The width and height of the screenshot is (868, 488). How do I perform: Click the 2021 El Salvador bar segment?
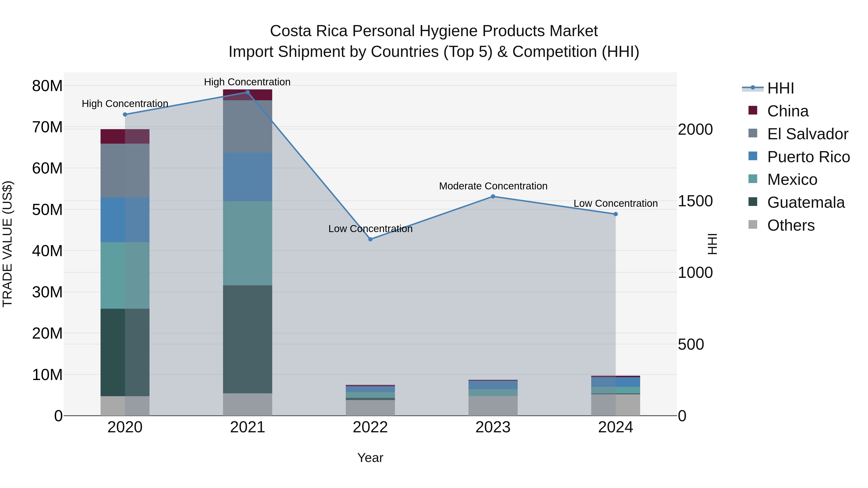(x=247, y=127)
